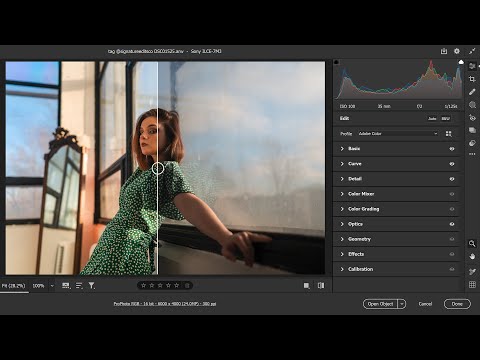Set rating to first star
This screenshot has width=480, height=360.
point(144,285)
